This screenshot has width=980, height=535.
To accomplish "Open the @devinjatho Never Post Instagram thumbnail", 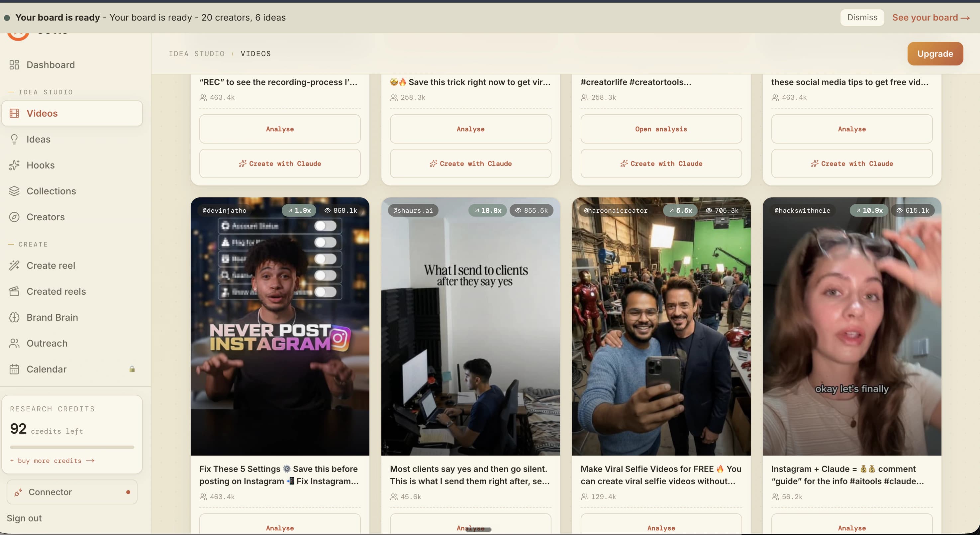I will click(280, 326).
